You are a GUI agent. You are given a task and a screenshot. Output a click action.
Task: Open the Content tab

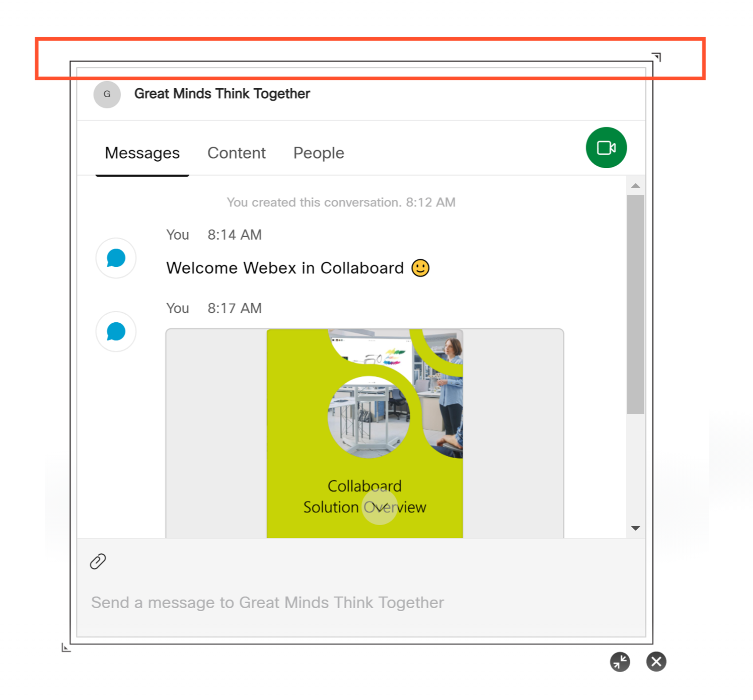tap(237, 153)
